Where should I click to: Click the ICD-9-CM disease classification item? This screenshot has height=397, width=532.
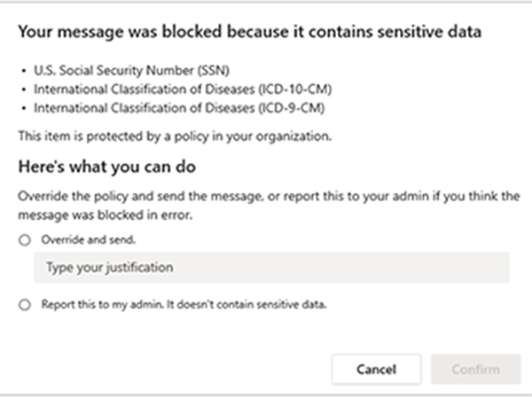tap(179, 108)
